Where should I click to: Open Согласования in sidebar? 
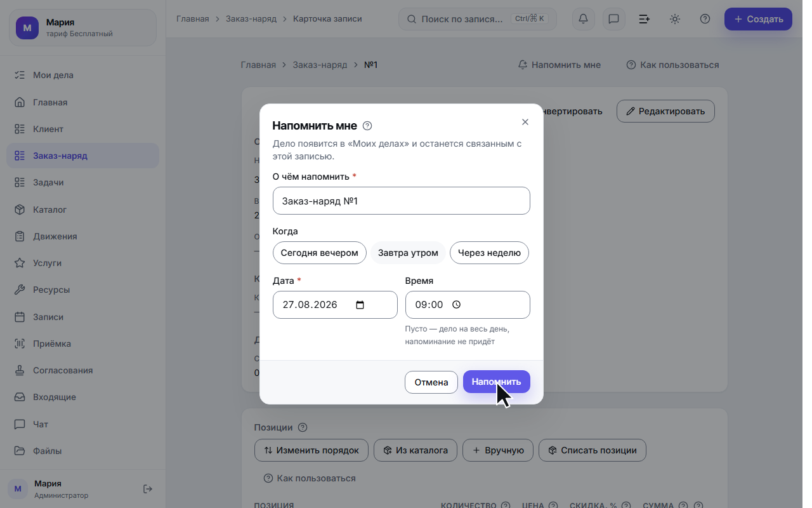pos(82,370)
